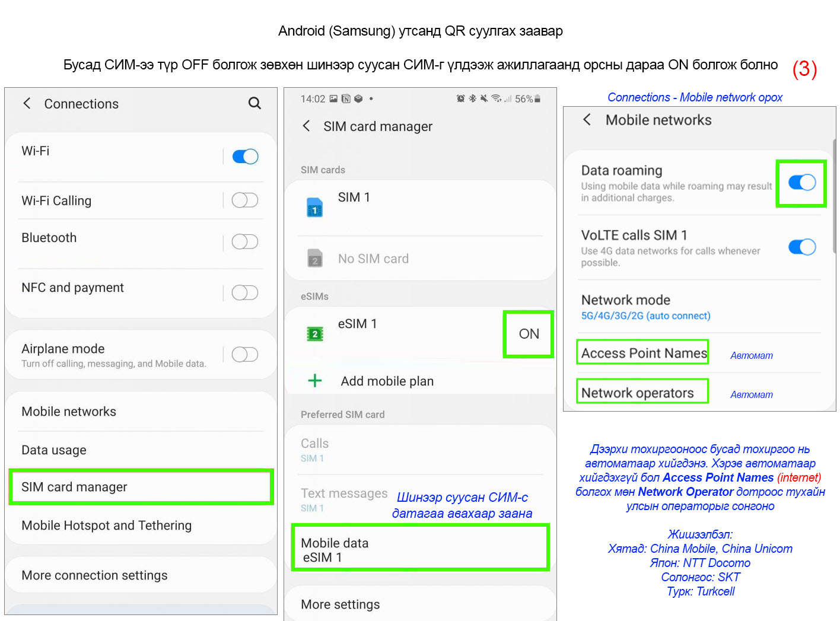Screen dimensions: 840x621
Task: Go back from SIM card manager
Action: [306, 126]
